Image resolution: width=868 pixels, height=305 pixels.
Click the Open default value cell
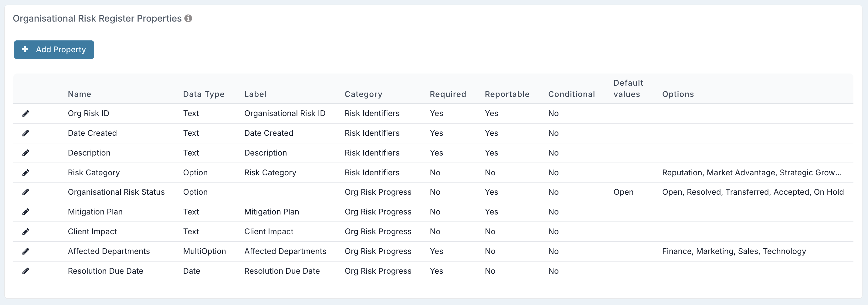pyautogui.click(x=623, y=192)
